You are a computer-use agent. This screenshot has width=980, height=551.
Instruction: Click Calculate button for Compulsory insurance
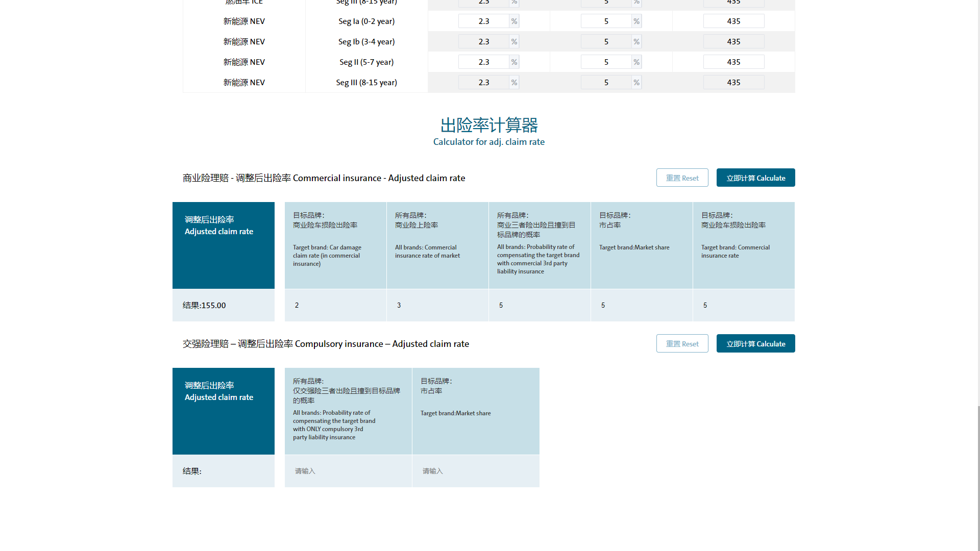755,343
